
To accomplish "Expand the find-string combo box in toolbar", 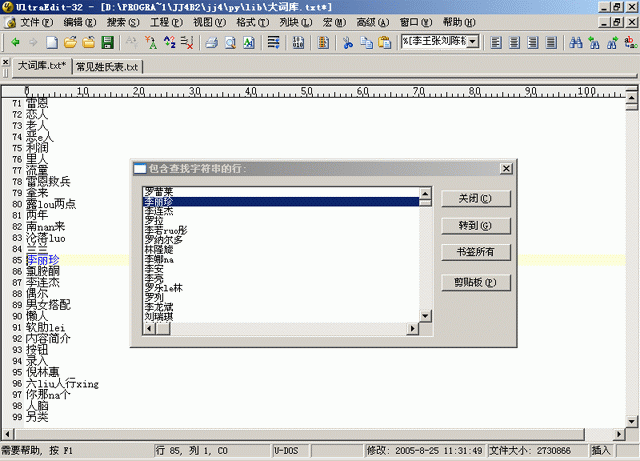I will tap(472, 42).
